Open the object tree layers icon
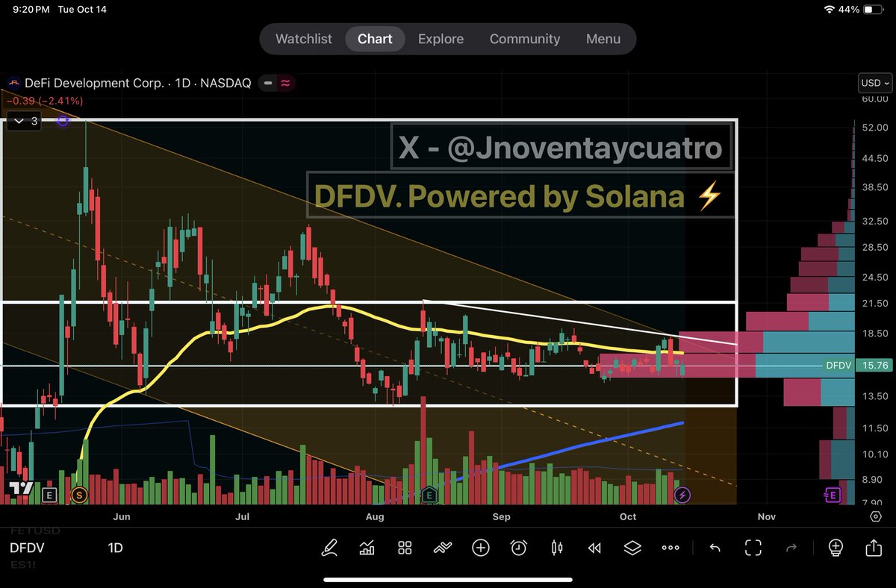896x588 pixels. (x=632, y=548)
